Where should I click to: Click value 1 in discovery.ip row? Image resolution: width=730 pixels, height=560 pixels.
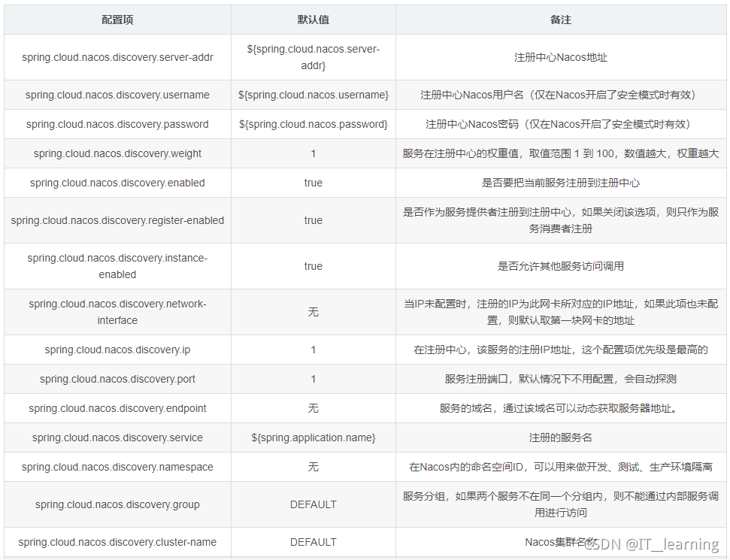[x=314, y=350]
